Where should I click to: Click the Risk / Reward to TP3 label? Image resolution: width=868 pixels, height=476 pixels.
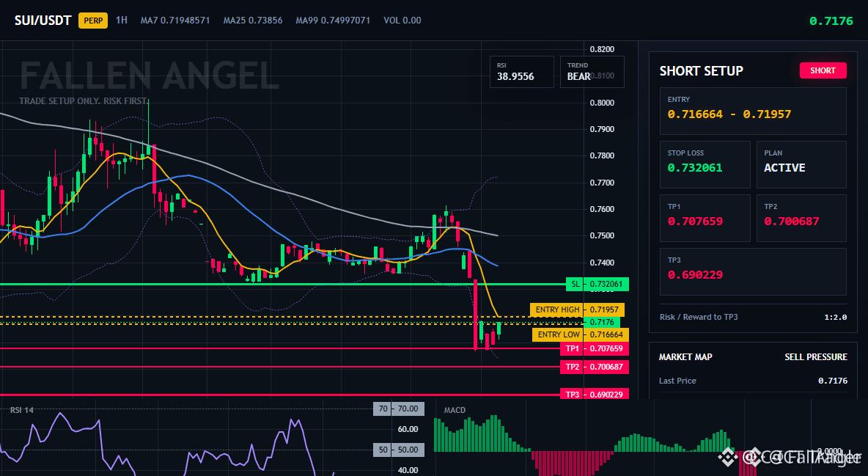pyautogui.click(x=699, y=317)
